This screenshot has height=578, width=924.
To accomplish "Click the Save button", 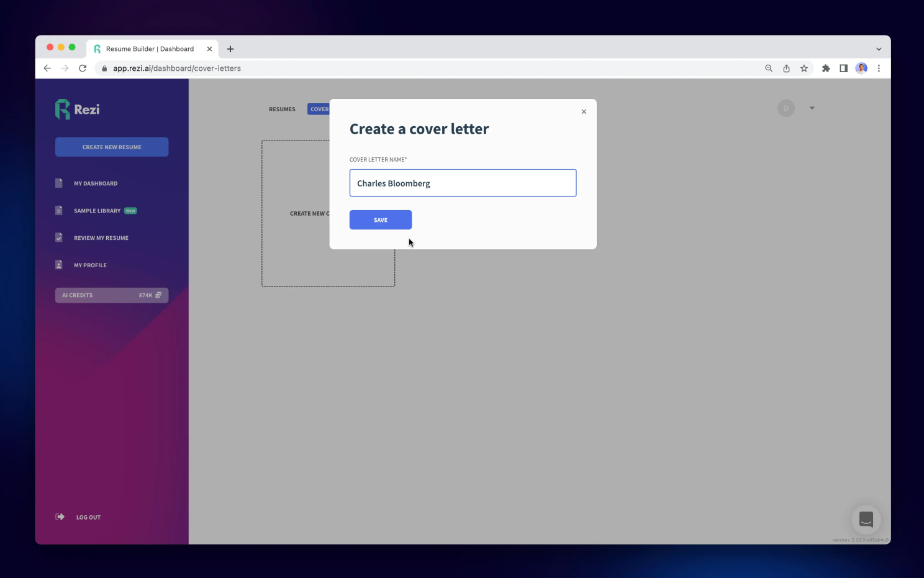I will [x=380, y=220].
